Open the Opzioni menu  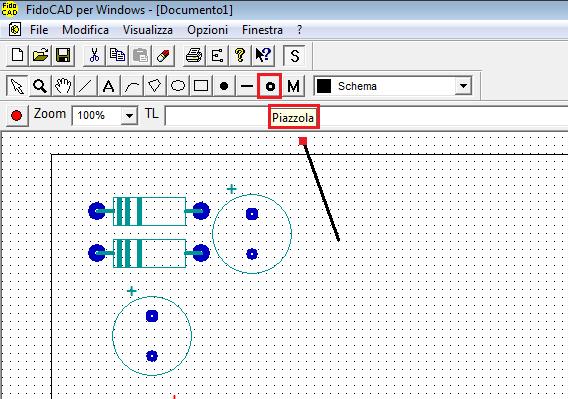point(208,30)
